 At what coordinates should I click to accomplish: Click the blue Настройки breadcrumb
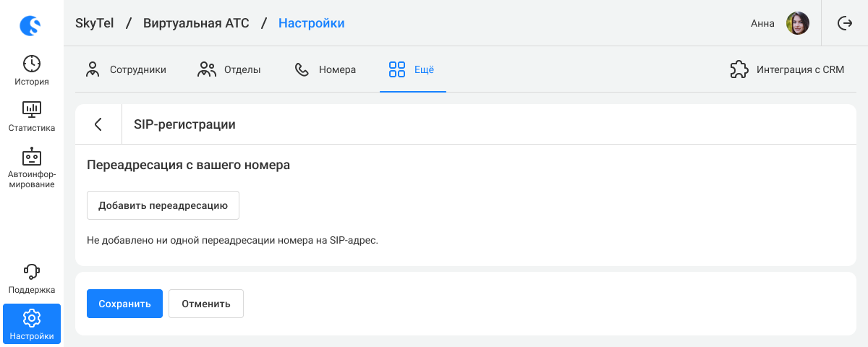pos(311,23)
